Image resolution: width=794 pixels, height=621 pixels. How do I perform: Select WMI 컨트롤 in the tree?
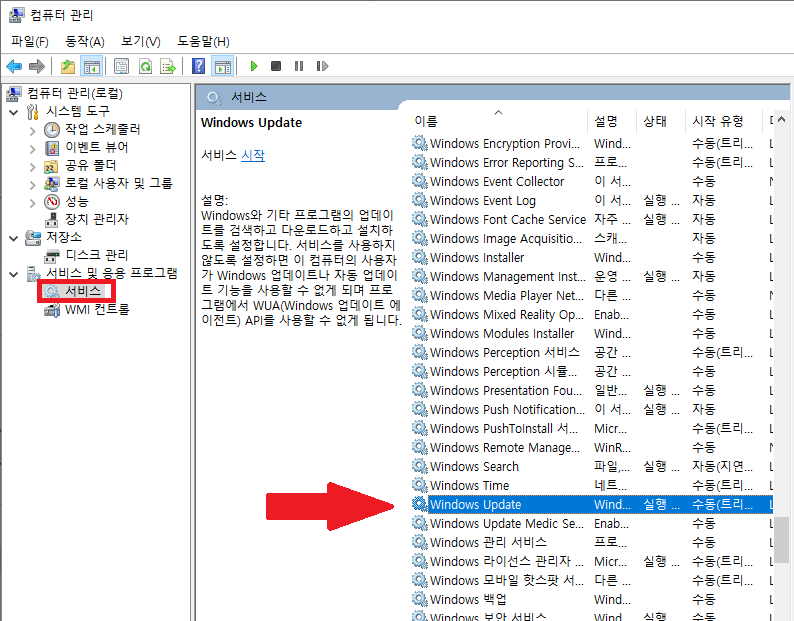click(97, 309)
